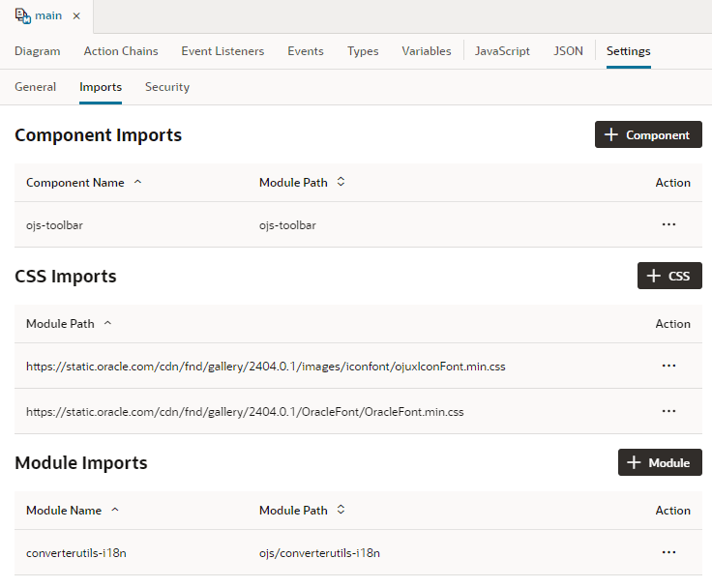Click the converterutils-i18n module name cell
Viewport: 712px width, 588px height.
(x=76, y=553)
